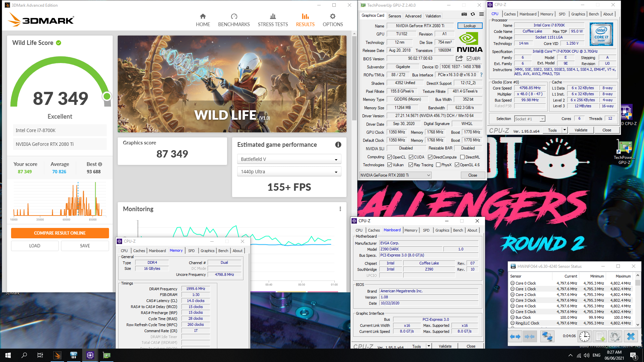Open taskbar search magnifier
The height and width of the screenshot is (362, 644).
click(x=24, y=355)
